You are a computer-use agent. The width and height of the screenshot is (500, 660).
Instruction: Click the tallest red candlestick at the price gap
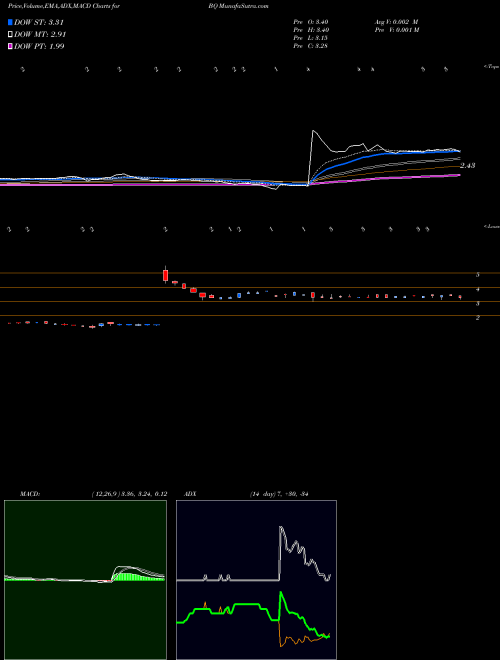[x=165, y=275]
